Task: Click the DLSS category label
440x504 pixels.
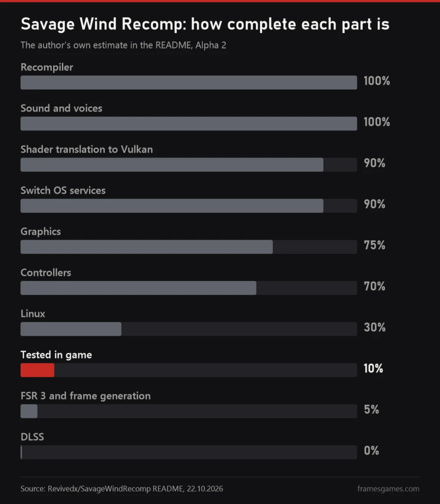Action: (32, 437)
